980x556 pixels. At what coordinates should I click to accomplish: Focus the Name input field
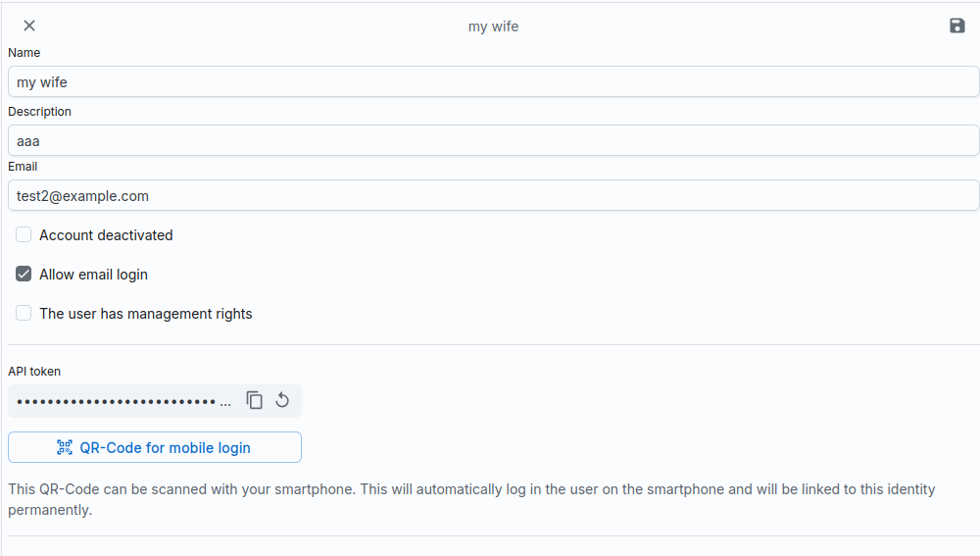(493, 82)
